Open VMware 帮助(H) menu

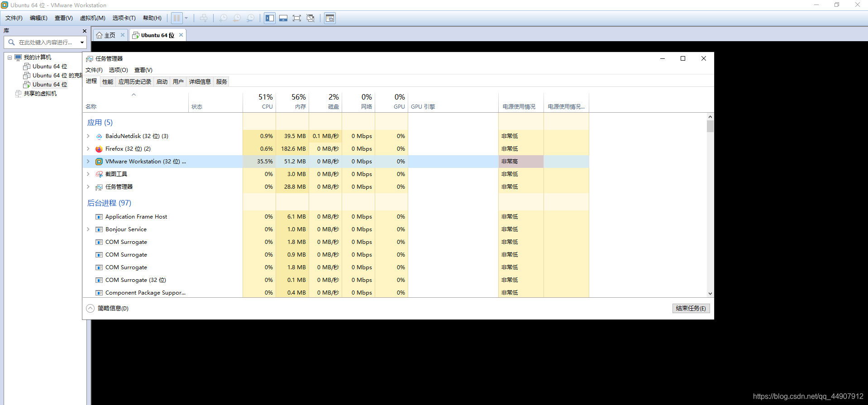tap(152, 18)
